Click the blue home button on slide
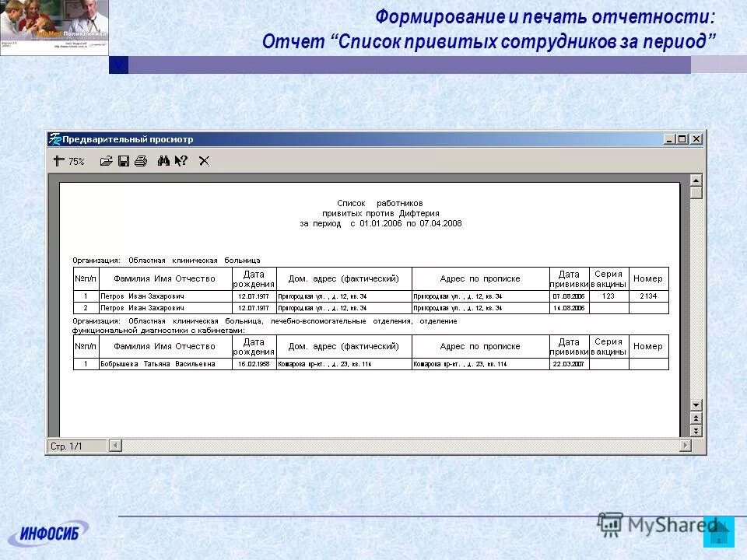747x560 pixels. click(x=718, y=531)
